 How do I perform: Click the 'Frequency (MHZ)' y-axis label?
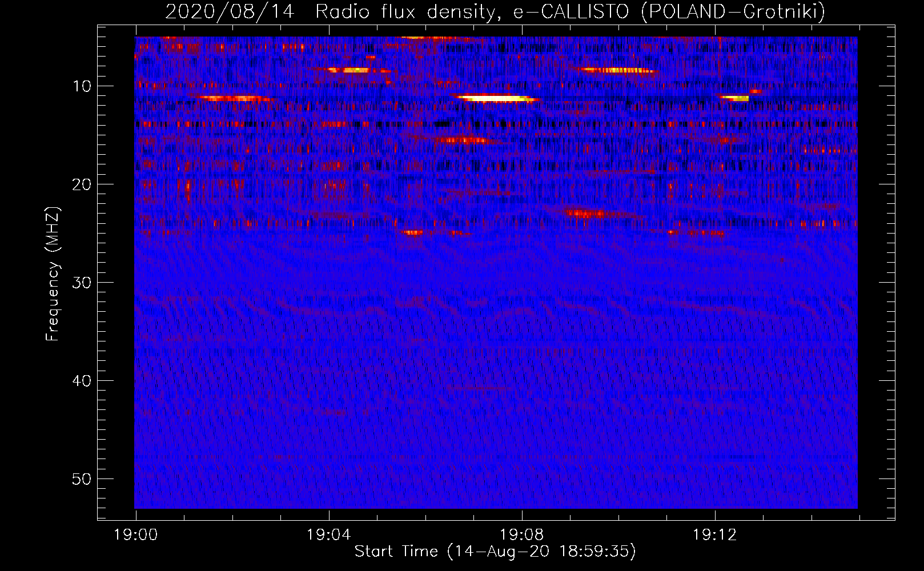point(53,274)
